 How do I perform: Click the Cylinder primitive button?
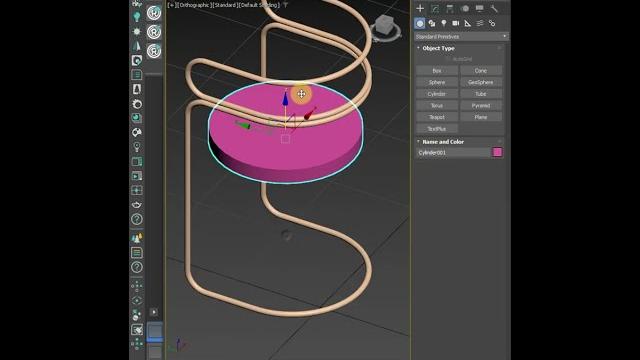pos(437,94)
